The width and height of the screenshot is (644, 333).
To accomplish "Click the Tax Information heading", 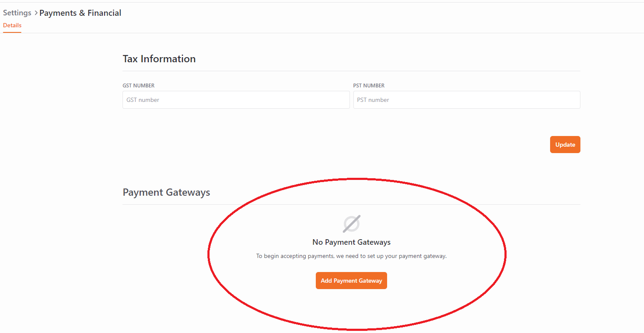I will coord(159,59).
